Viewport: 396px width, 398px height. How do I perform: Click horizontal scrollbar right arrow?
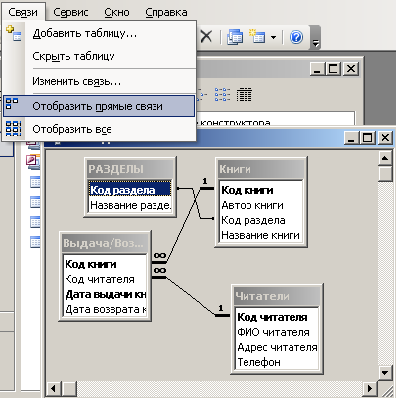point(370,389)
